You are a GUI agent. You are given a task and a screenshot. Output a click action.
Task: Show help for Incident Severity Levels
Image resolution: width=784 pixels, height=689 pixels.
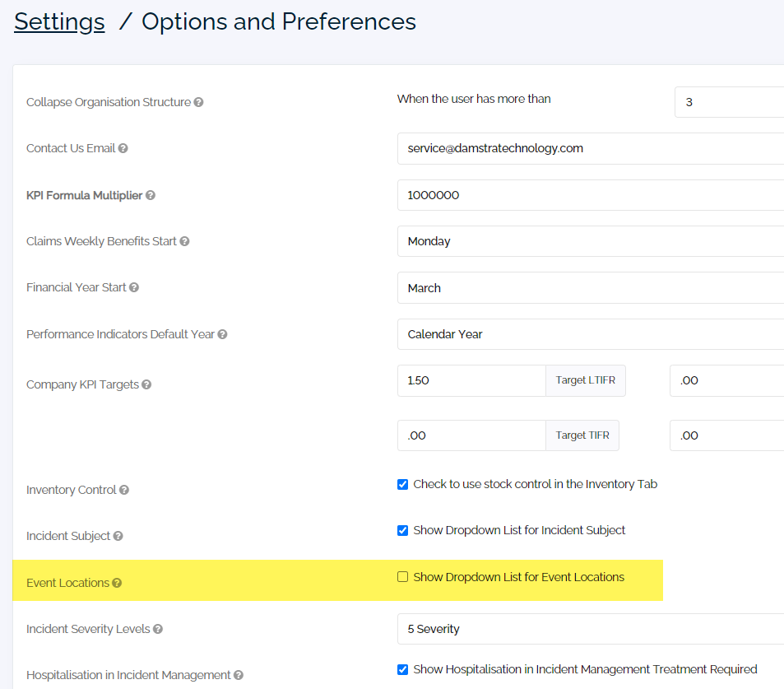pyautogui.click(x=158, y=630)
